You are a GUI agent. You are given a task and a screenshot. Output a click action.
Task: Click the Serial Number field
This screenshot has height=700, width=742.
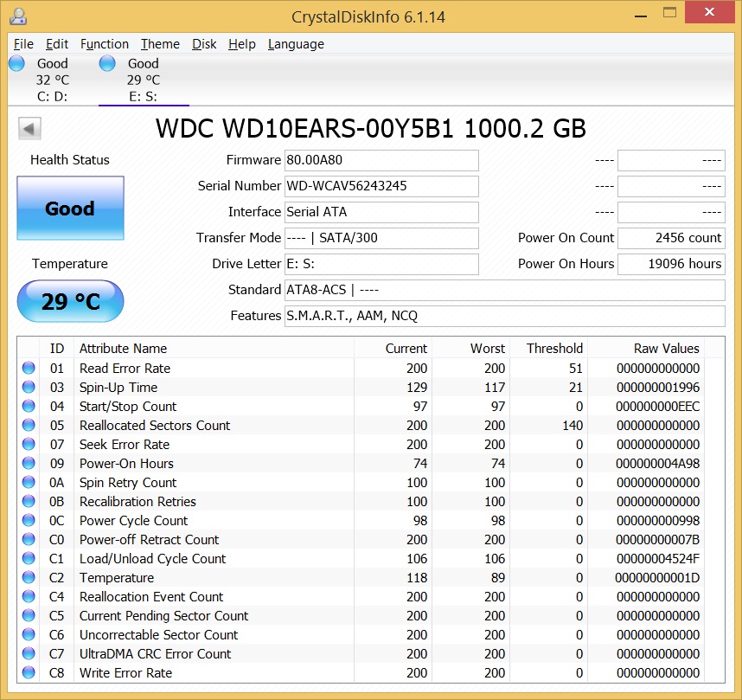[x=381, y=186]
